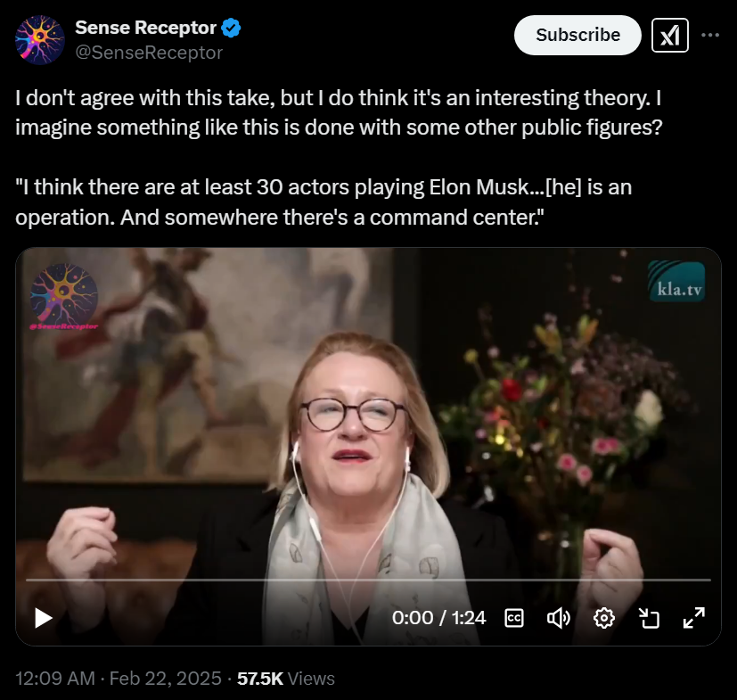View the 57.5K Views count
This screenshot has width=737, height=700.
(x=286, y=679)
